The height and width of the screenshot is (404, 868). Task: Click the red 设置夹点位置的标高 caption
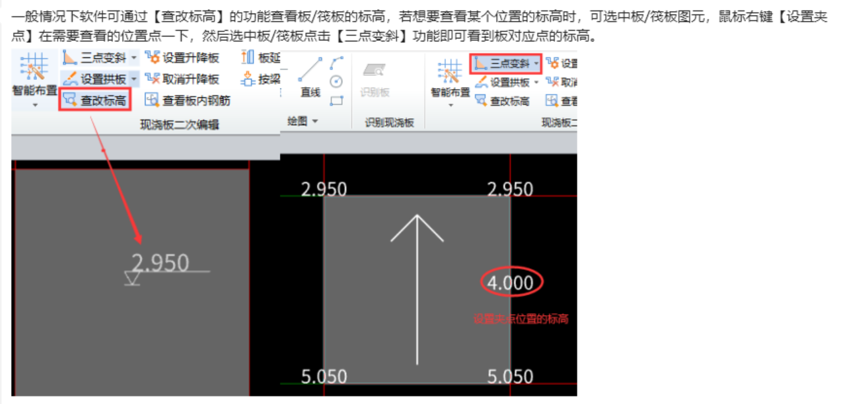[521, 319]
